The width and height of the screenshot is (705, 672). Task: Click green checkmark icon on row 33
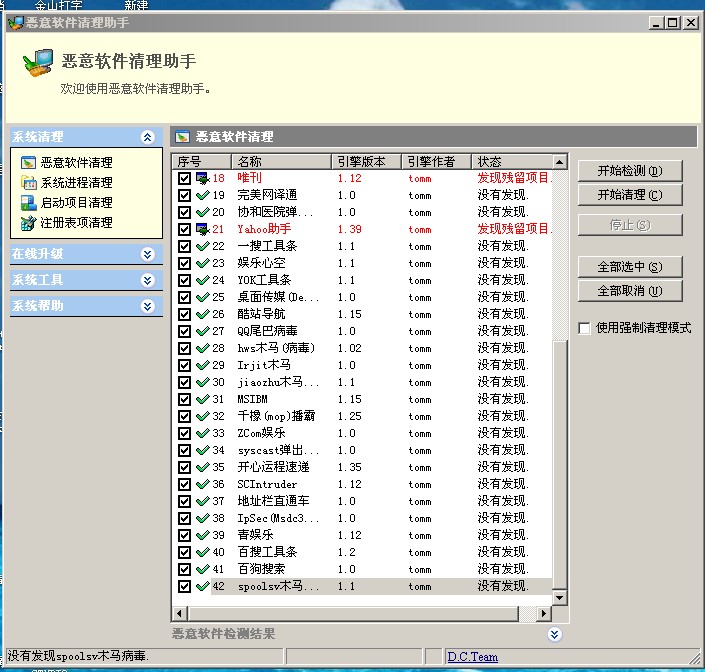tap(203, 433)
